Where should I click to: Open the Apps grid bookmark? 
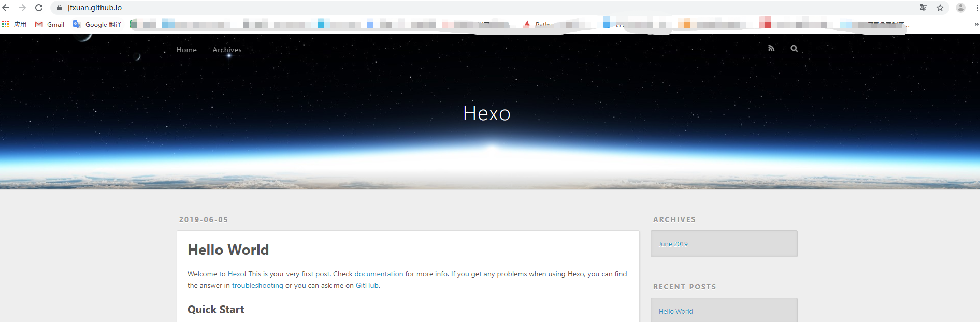tap(14, 24)
